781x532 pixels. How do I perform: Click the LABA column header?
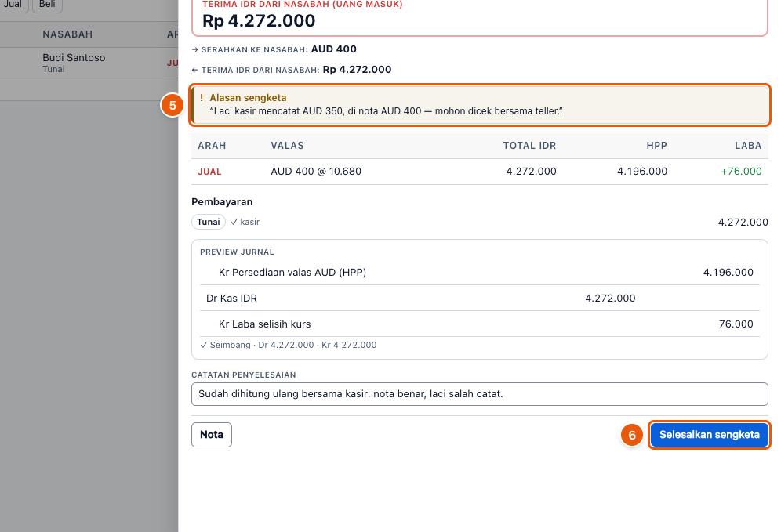pos(748,146)
